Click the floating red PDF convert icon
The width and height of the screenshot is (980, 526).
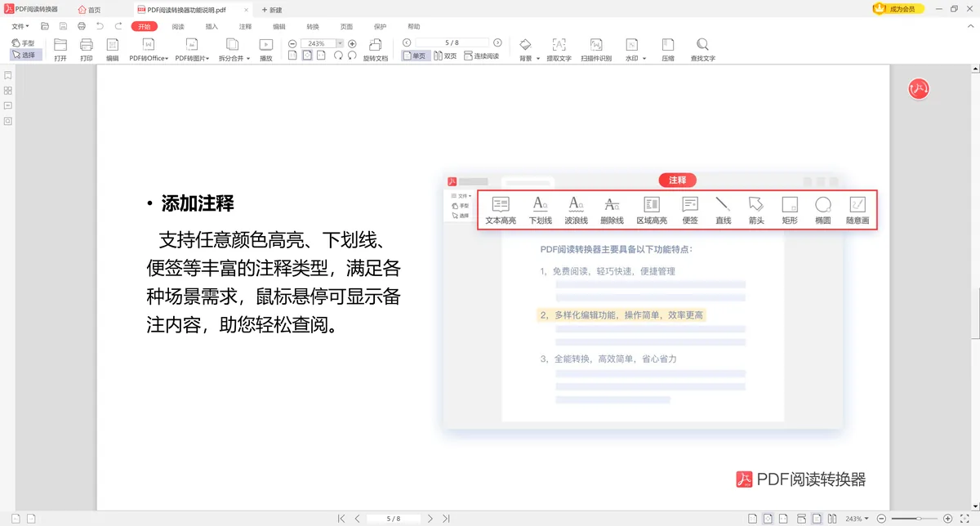920,89
